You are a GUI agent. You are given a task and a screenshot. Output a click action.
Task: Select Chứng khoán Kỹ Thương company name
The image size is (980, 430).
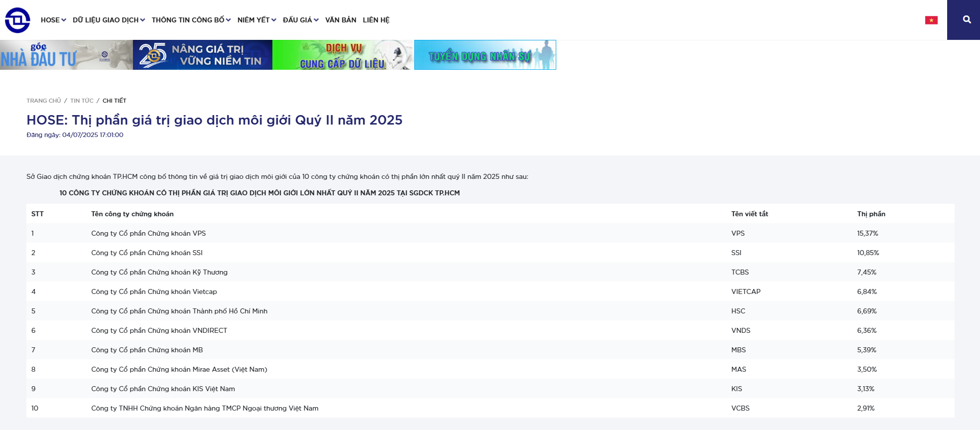[159, 272]
